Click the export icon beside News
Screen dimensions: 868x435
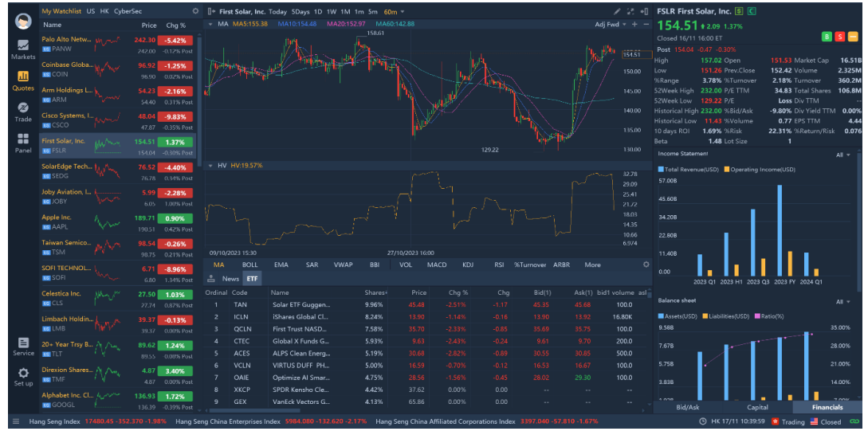pyautogui.click(x=211, y=278)
